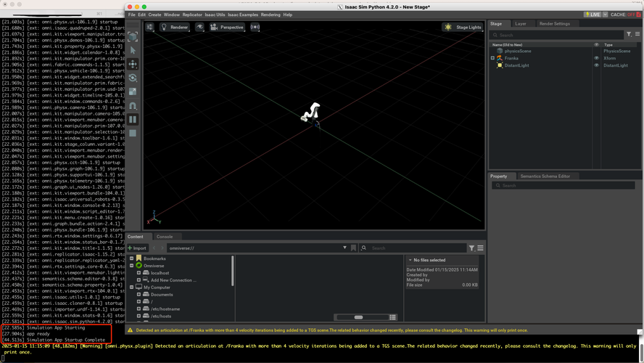This screenshot has height=363, width=644.
Task: Select the prim selection mode cube icon
Action: 133,36
